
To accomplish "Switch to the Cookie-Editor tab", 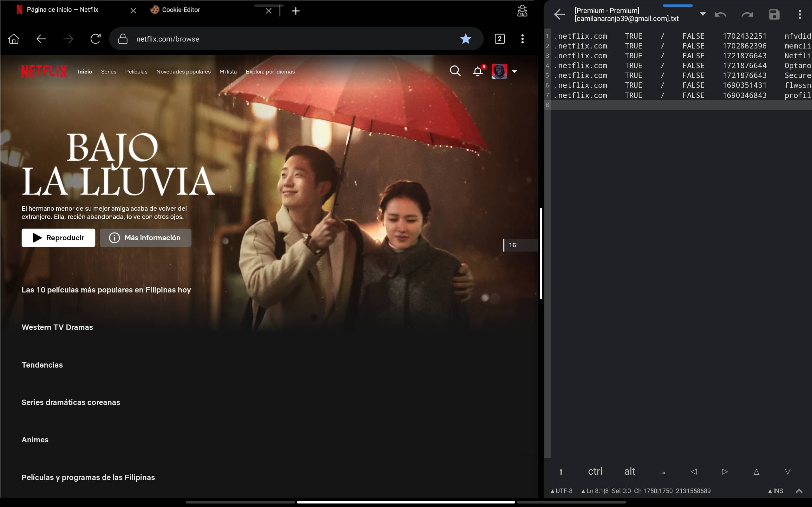I will pos(181,10).
